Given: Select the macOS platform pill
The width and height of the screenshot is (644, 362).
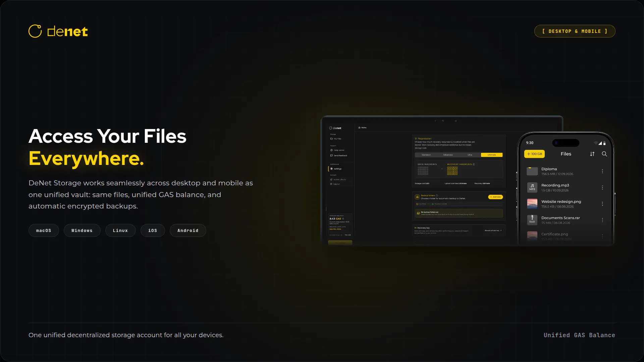Looking at the screenshot, I should (x=44, y=231).
